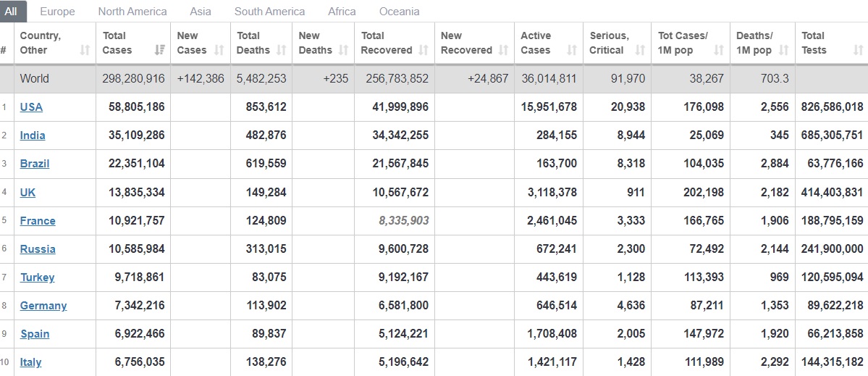Screen dimensions: 868x376
Task: Click World serious critical 91,970
Action: click(628, 79)
